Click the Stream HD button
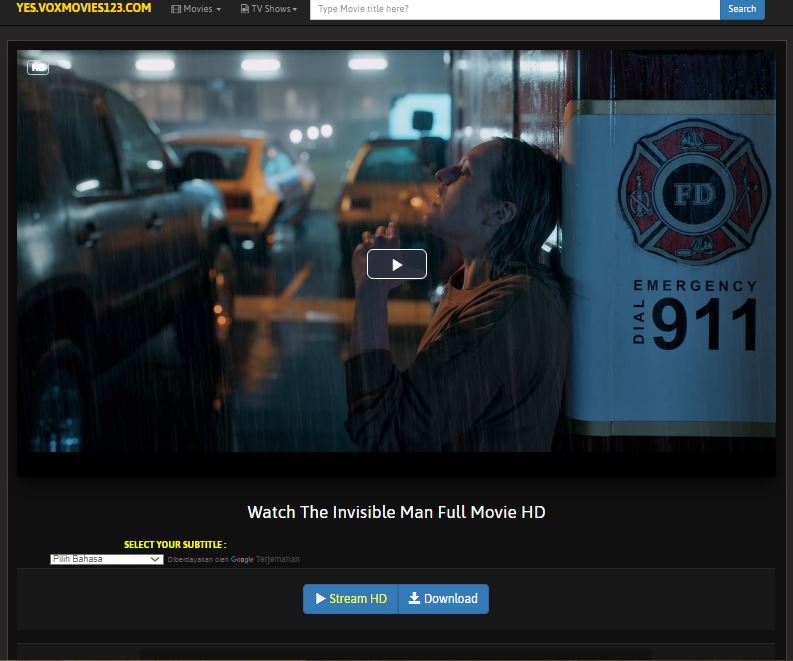793x661 pixels. (x=350, y=599)
